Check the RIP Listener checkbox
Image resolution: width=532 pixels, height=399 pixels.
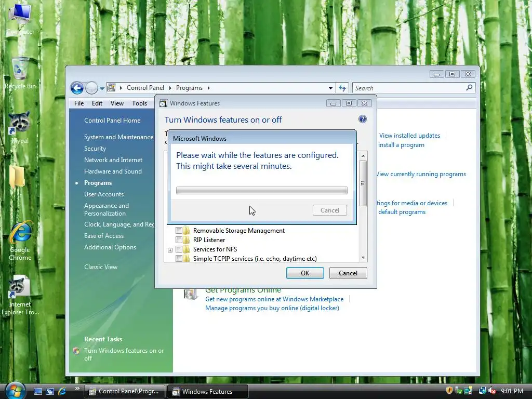[179, 240]
